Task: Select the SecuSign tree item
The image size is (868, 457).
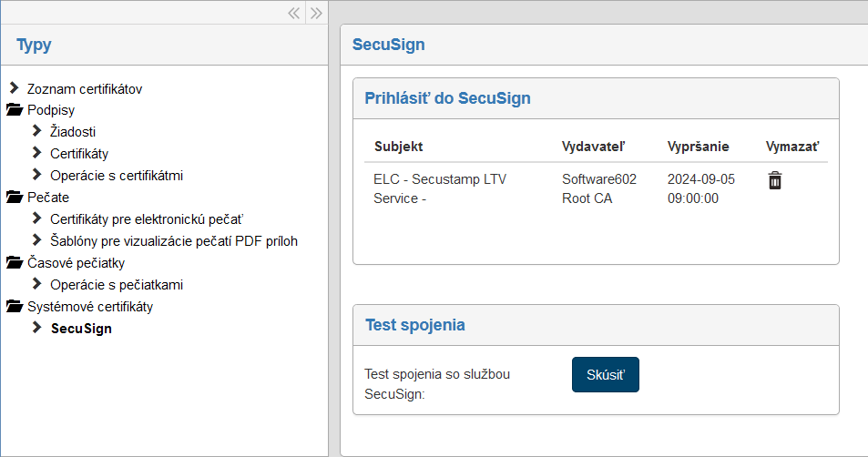Action: [x=81, y=329]
